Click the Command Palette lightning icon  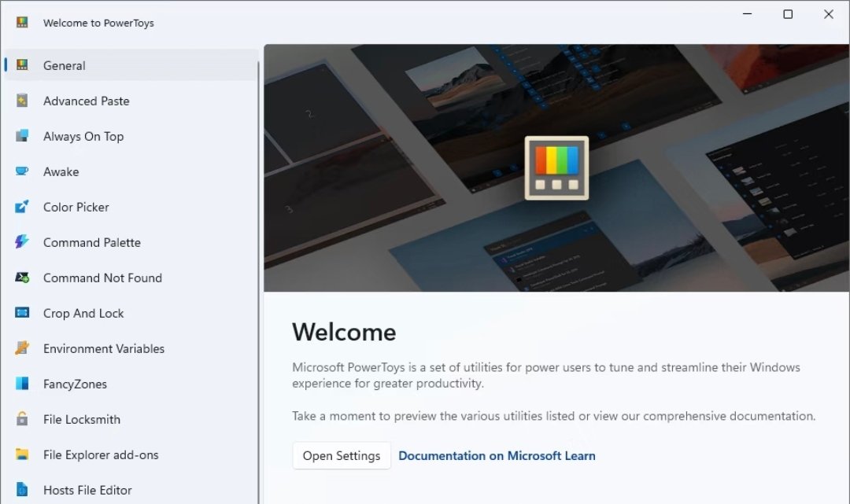(x=22, y=242)
